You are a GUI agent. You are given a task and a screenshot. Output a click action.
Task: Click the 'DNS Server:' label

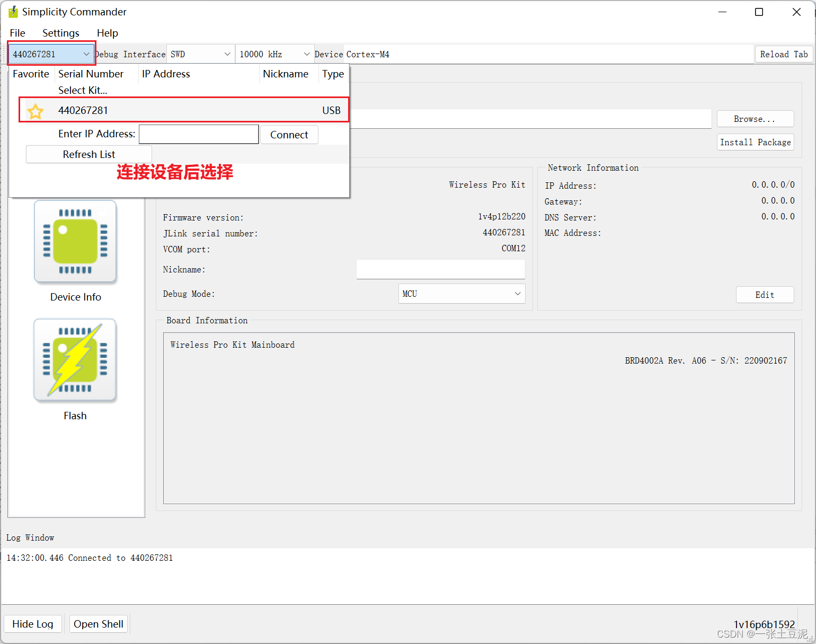point(570,217)
